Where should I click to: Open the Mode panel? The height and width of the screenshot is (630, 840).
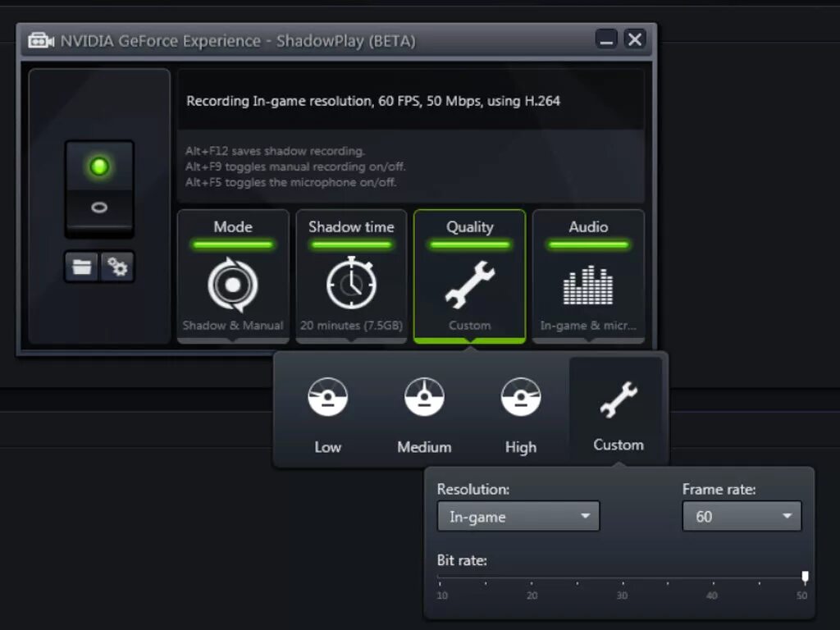tap(233, 276)
